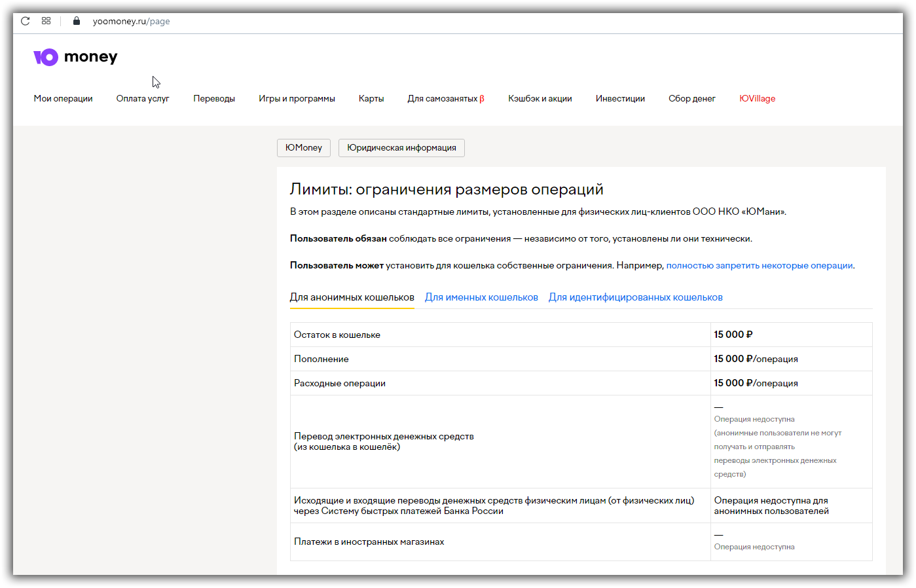This screenshot has width=916, height=588.
Task: Click the heading Лимиты: ограничения размеров операций
Action: click(447, 190)
